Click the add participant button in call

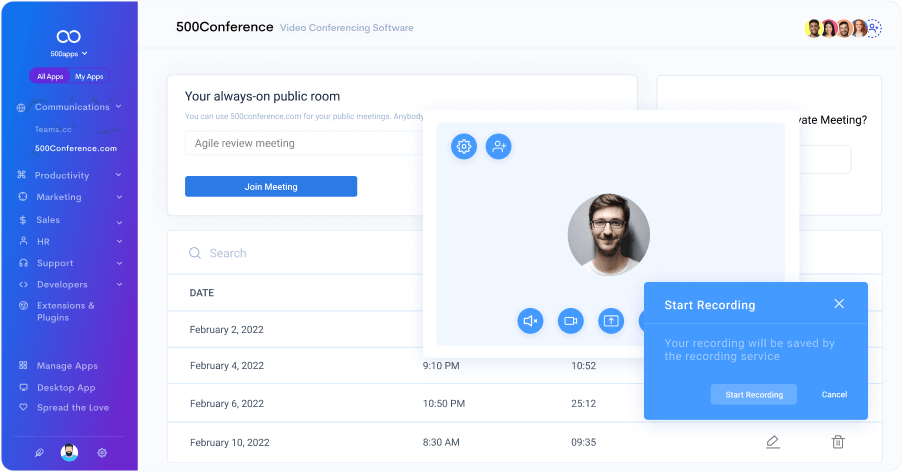coord(499,147)
